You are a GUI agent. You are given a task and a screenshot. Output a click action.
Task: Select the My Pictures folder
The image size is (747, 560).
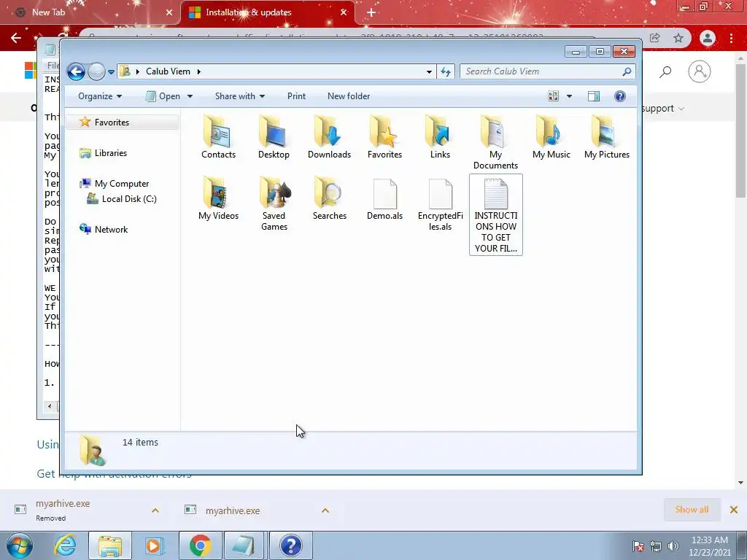(607, 137)
